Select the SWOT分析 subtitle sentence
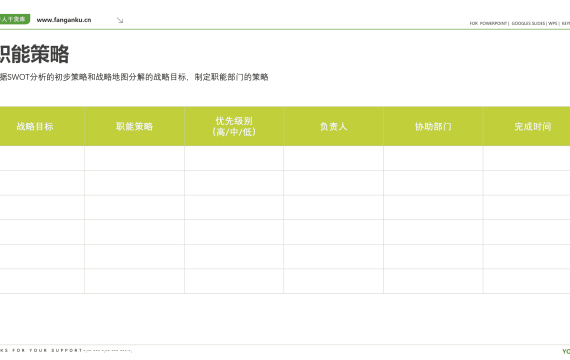 [x=134, y=77]
